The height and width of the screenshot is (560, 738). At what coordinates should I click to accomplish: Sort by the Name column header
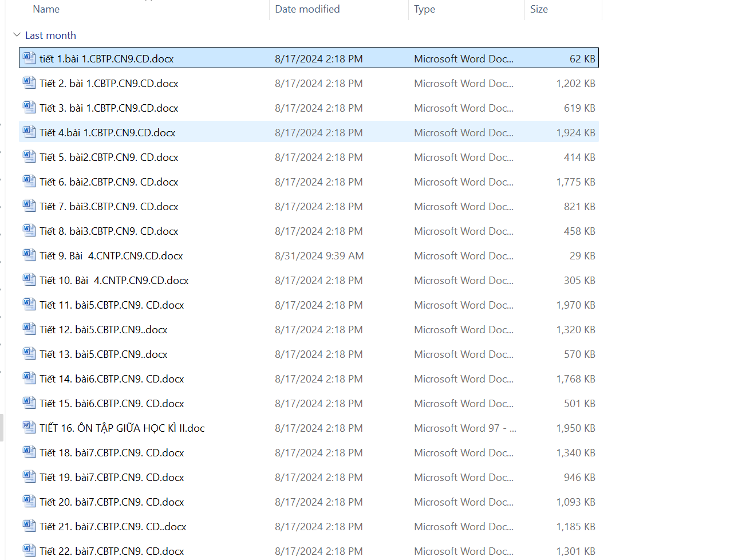coord(46,9)
